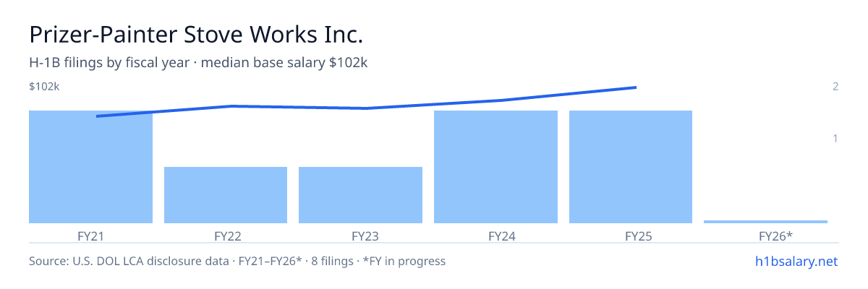Screen dimensions: 868x289
Task: Click the end of the salary line at FY25
Action: tap(635, 87)
